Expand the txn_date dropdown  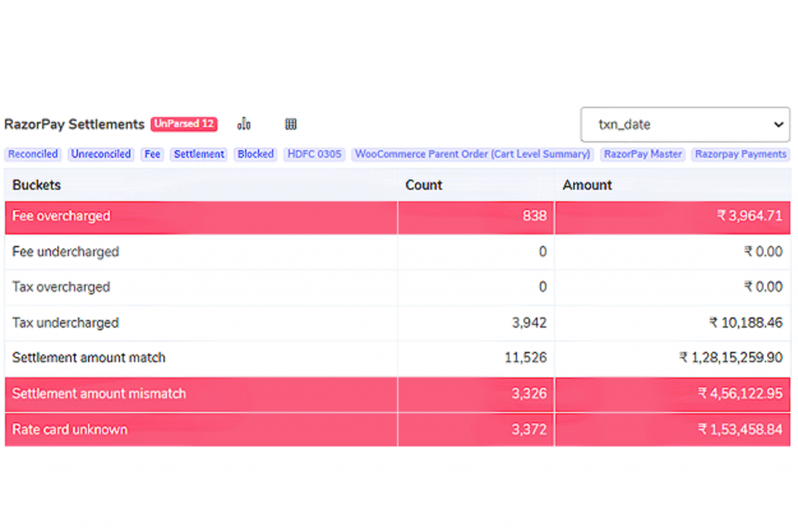tap(685, 124)
